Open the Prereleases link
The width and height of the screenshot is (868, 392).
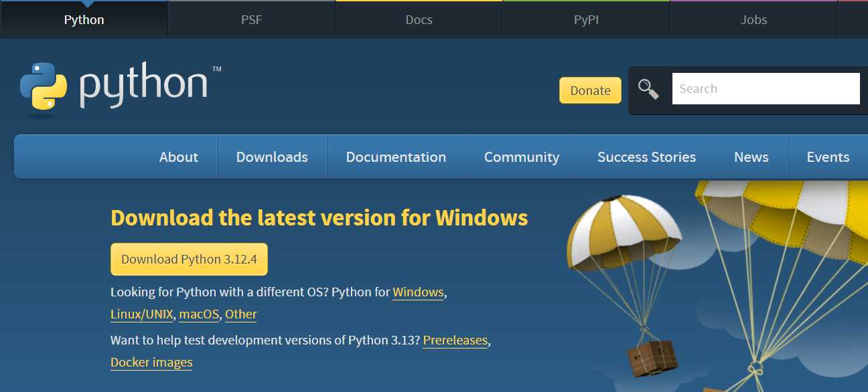pos(455,340)
